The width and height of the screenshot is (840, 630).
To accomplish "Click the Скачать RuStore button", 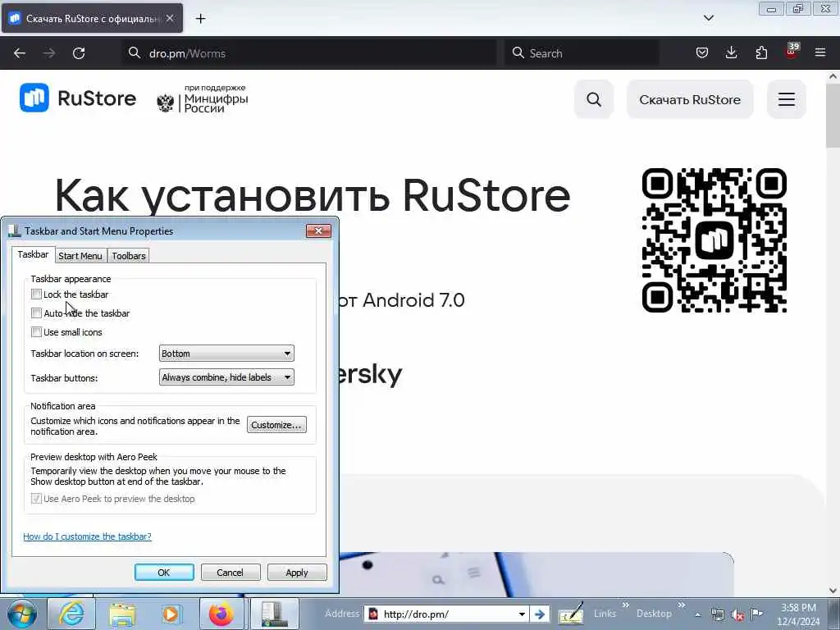I will [x=690, y=99].
